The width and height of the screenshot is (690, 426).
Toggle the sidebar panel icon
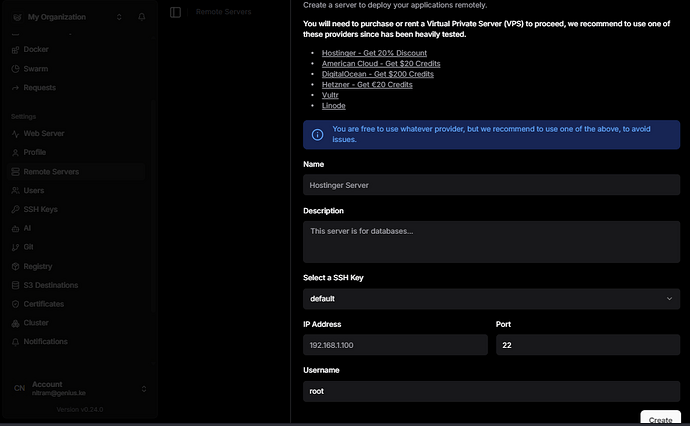[176, 12]
